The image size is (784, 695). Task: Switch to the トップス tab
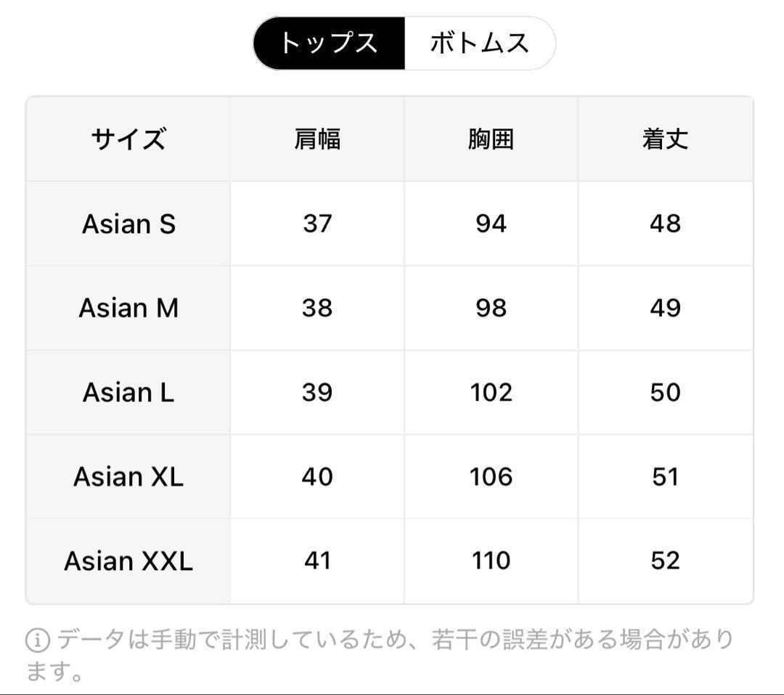click(329, 44)
